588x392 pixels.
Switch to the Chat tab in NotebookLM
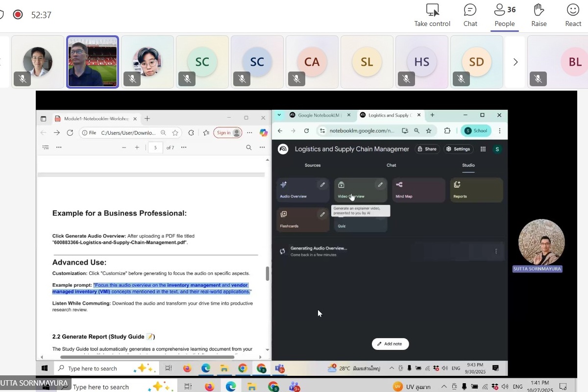coord(391,165)
